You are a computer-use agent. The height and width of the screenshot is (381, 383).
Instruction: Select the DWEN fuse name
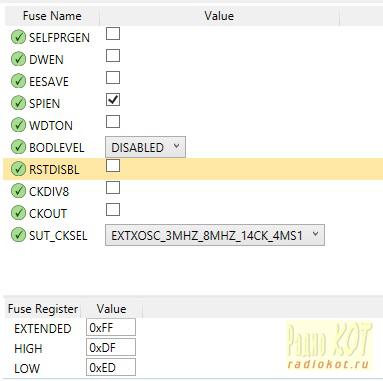coord(46,60)
